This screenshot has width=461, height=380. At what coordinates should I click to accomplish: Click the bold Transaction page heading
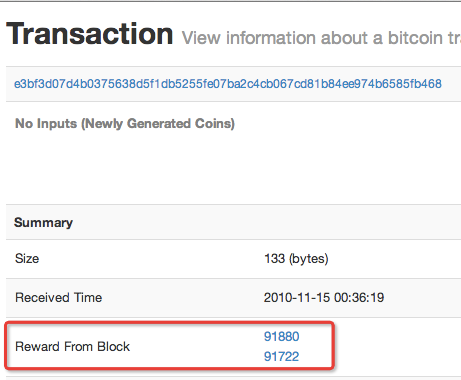[90, 34]
